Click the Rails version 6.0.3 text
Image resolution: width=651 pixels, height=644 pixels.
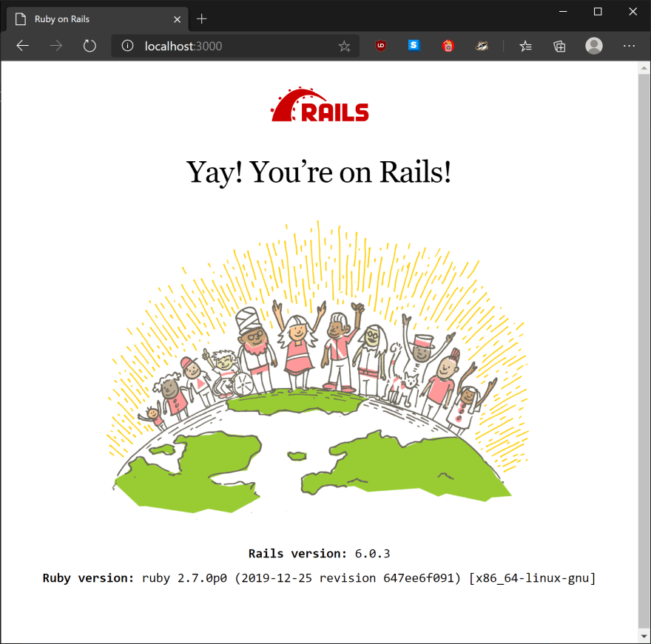[320, 554]
